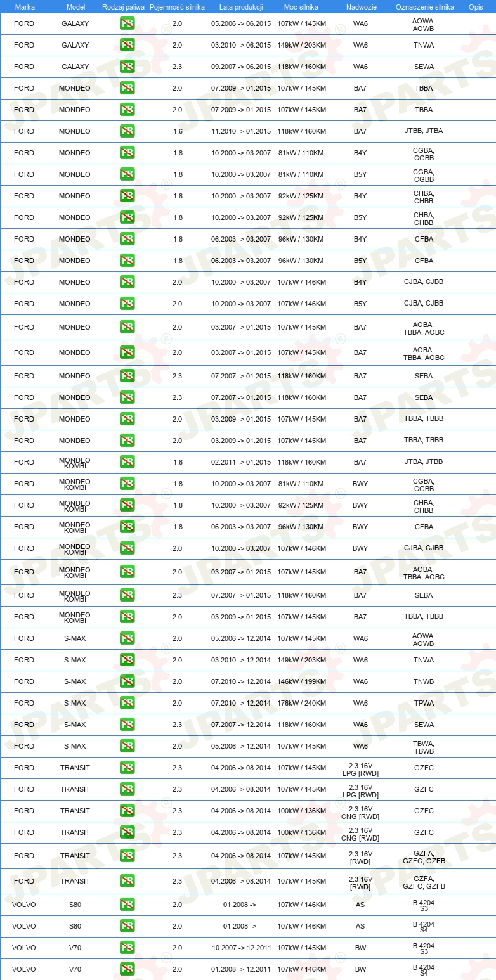The width and height of the screenshot is (496, 980).
Task: Select BW body cell in V70 S3 row
Action: click(x=360, y=948)
